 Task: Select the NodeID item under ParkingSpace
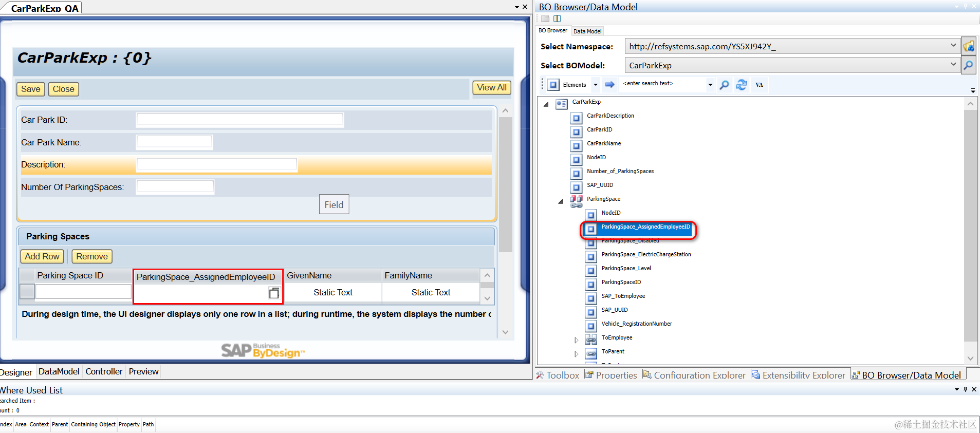(611, 213)
